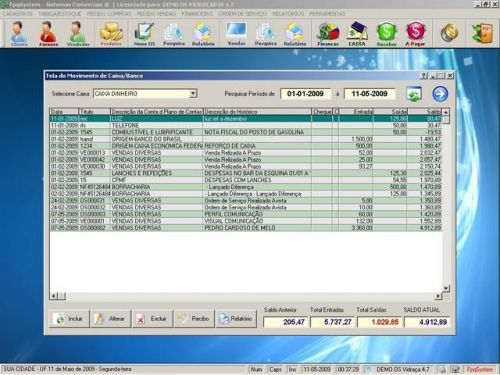This screenshot has width=500, height=375.
Task: Select the LANCHES E REFEIÇÕES row
Action: [x=246, y=173]
